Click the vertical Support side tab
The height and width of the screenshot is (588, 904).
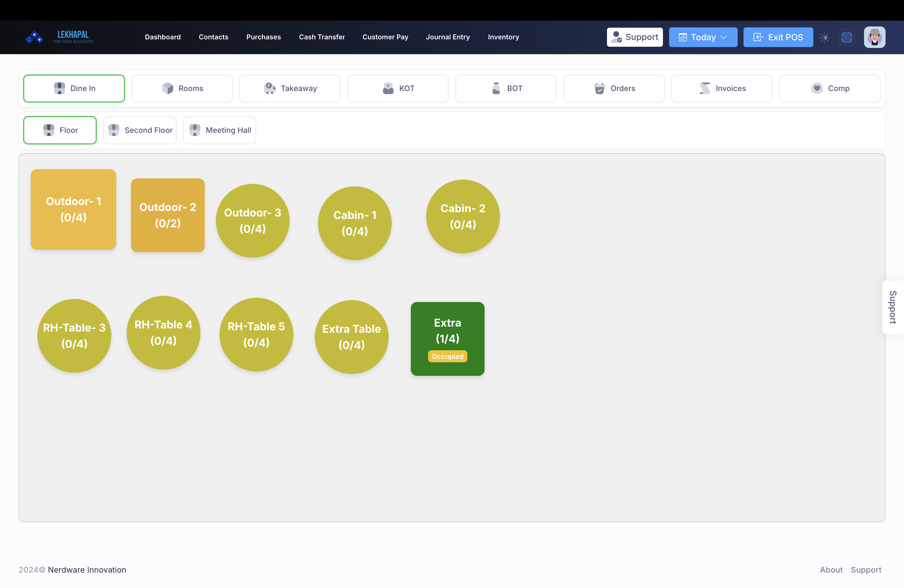tap(893, 307)
